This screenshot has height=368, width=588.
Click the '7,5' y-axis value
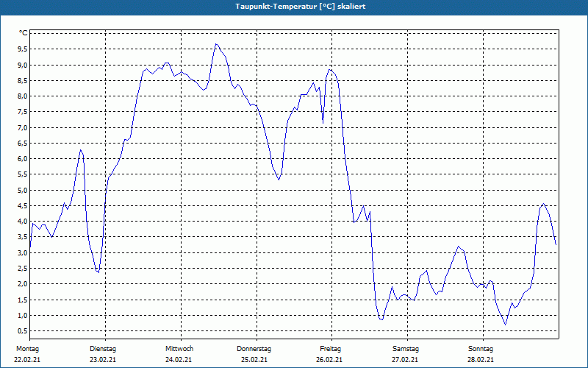click(x=23, y=112)
